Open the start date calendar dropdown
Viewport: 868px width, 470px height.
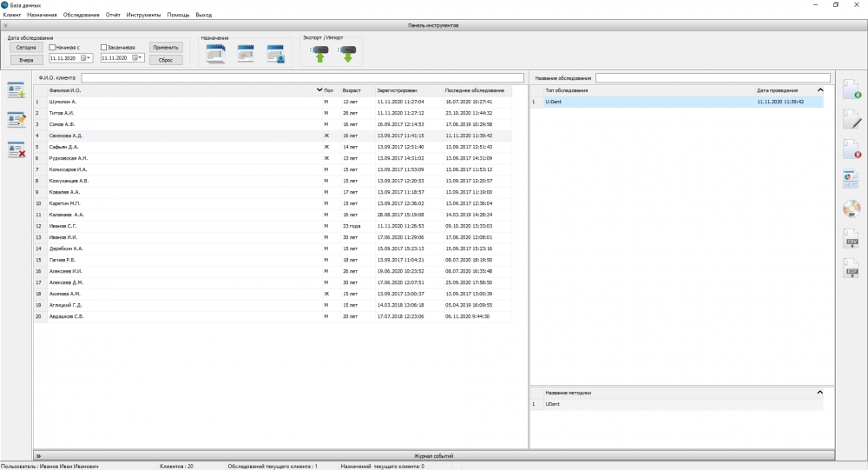[88, 58]
